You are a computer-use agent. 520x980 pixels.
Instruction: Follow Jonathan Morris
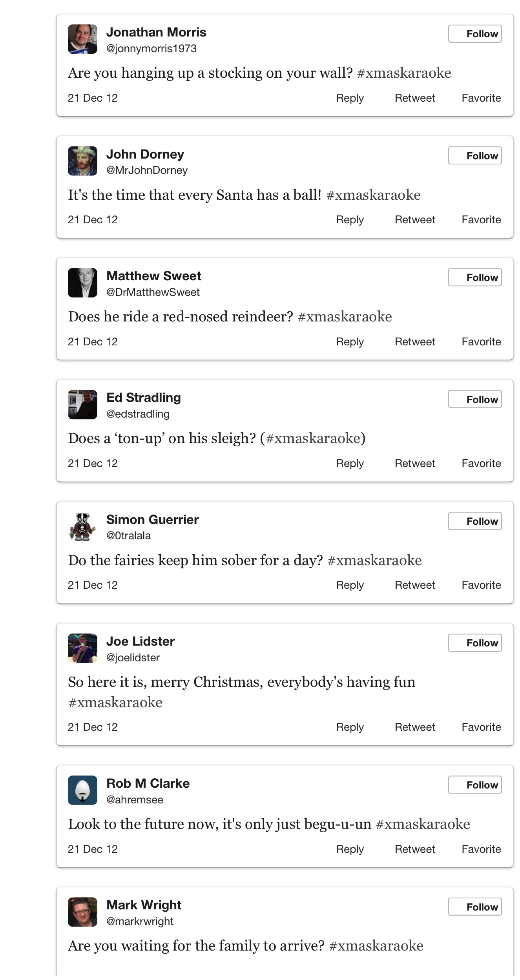point(475,34)
